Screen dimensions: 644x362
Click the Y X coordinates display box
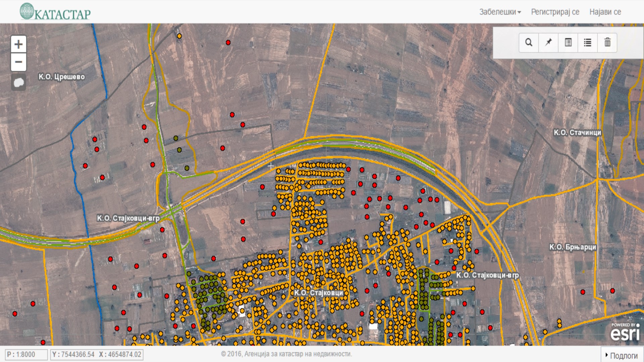97,355
